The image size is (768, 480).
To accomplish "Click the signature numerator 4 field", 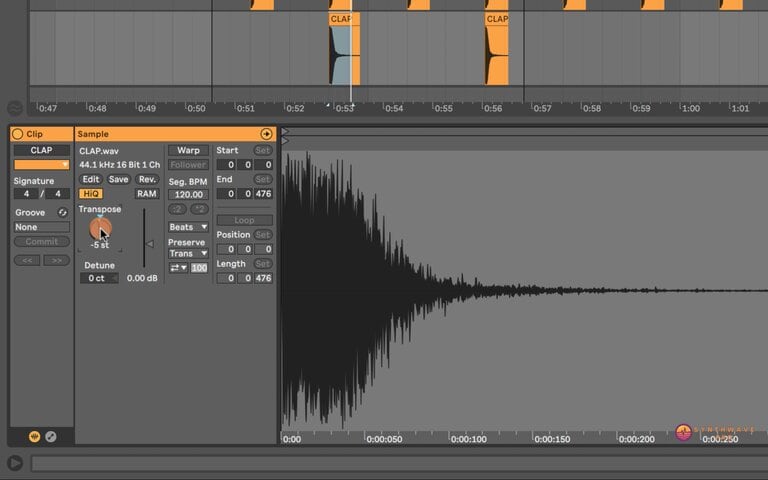I will (26, 193).
